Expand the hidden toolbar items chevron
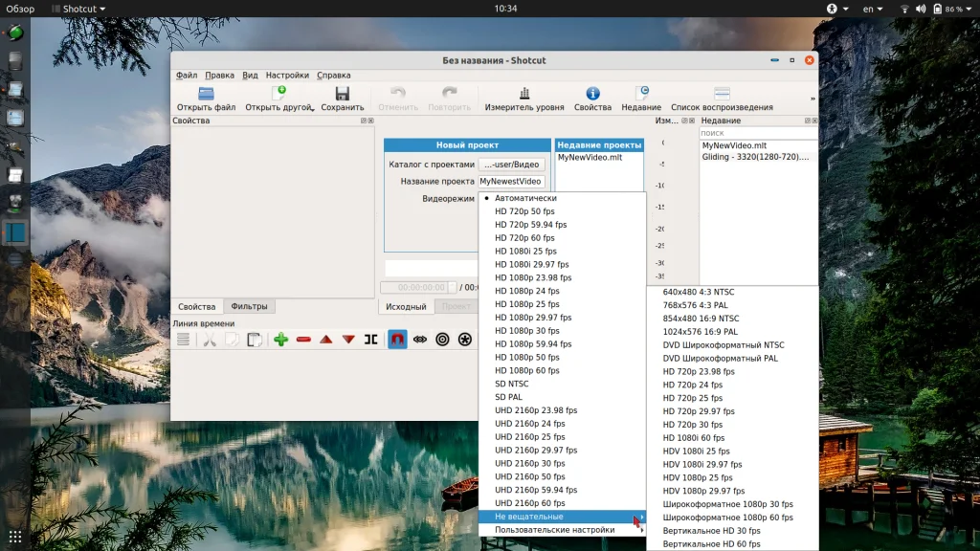 pos(813,99)
